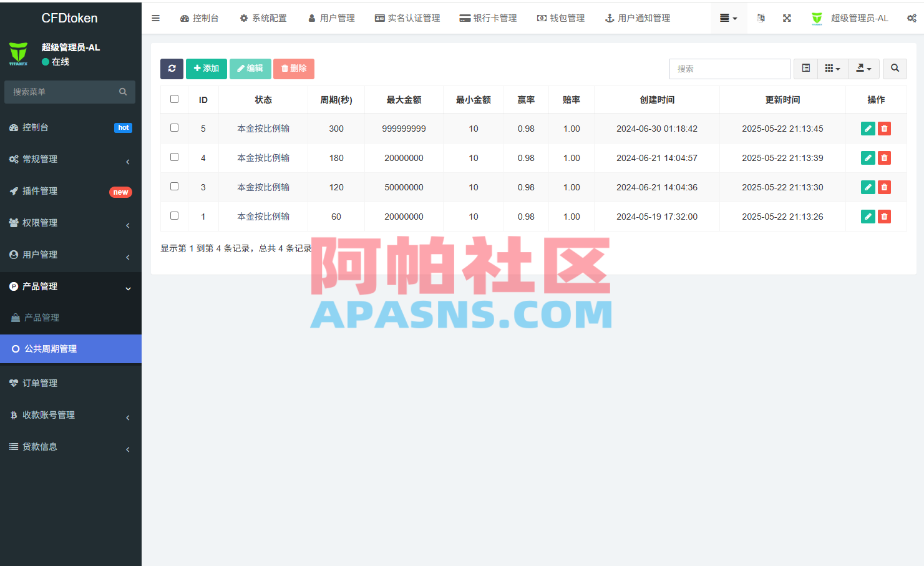924x566 pixels.
Task: Open the settings gears in top-right corner
Action: pos(912,18)
